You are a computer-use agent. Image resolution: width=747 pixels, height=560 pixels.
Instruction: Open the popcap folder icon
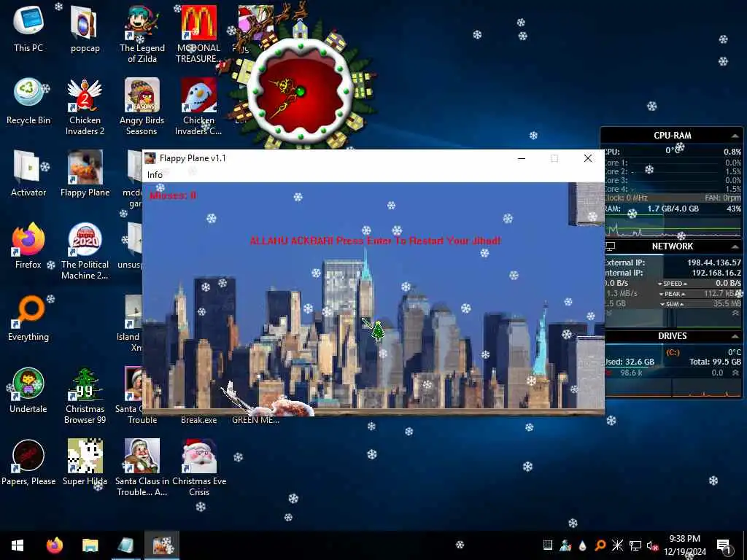coord(85,28)
